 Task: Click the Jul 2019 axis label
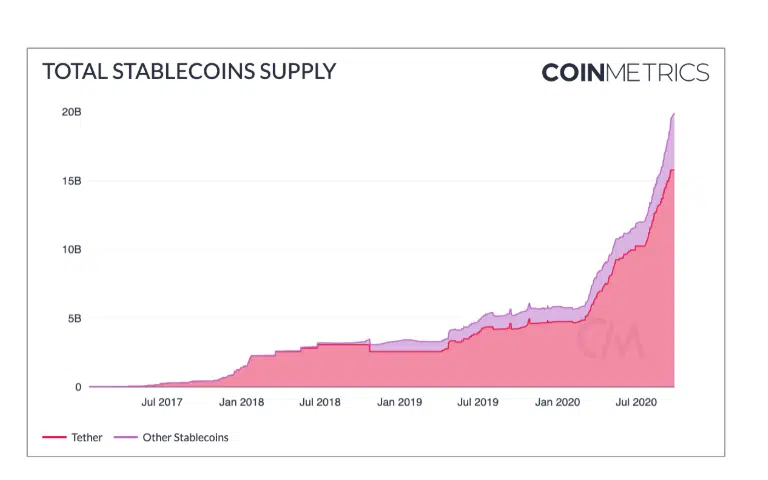478,402
